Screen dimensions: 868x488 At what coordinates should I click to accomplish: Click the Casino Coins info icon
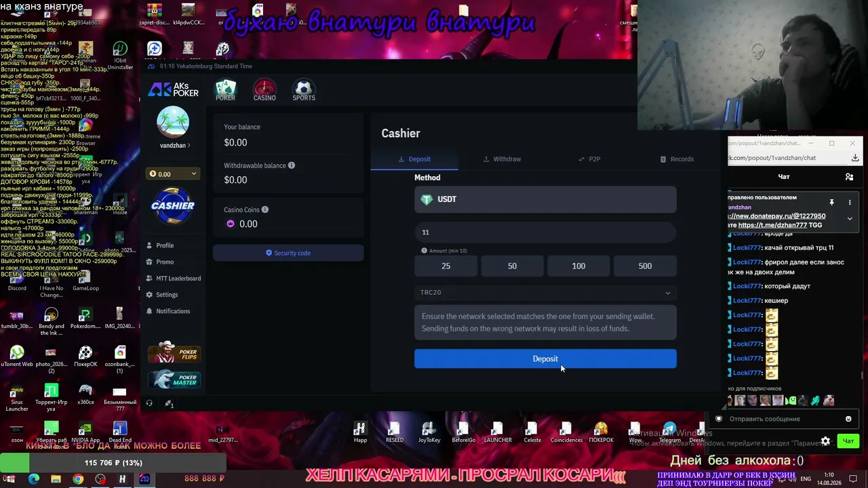(x=265, y=210)
